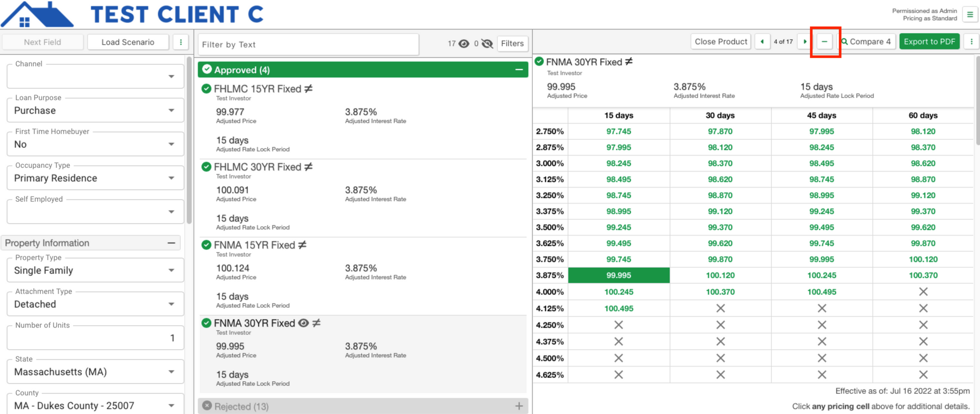Image resolution: width=980 pixels, height=414 pixels.
Task: Click the Number of Units input field
Action: coord(96,338)
